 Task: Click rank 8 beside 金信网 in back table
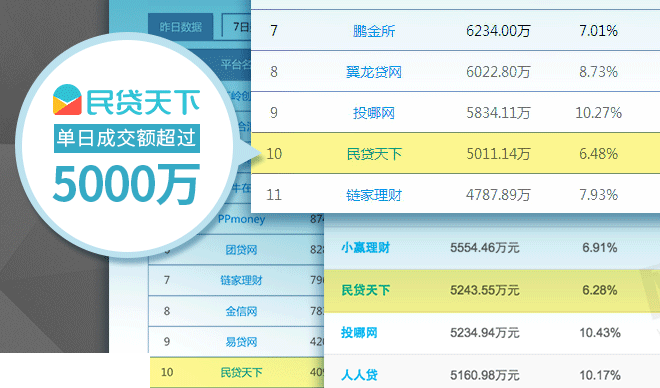[167, 311]
